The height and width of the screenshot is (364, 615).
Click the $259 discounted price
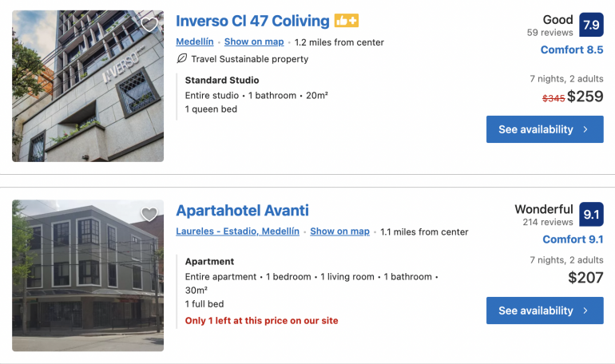coord(585,97)
